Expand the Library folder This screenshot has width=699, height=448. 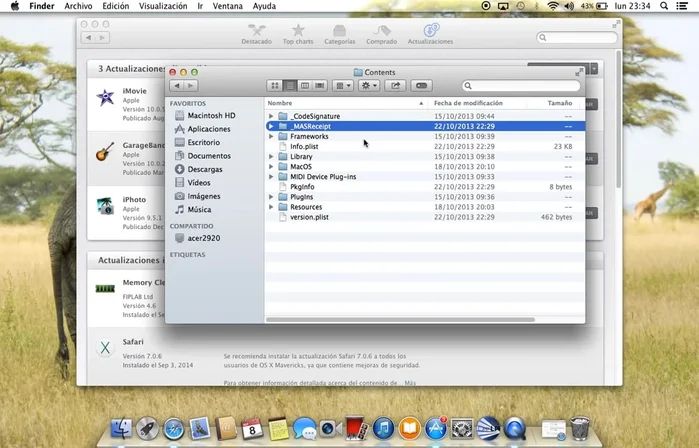(271, 156)
